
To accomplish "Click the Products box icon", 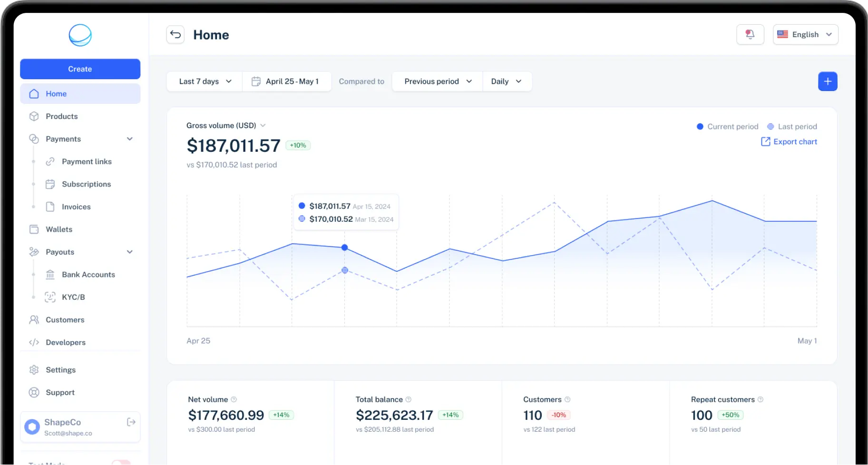I will tap(34, 117).
